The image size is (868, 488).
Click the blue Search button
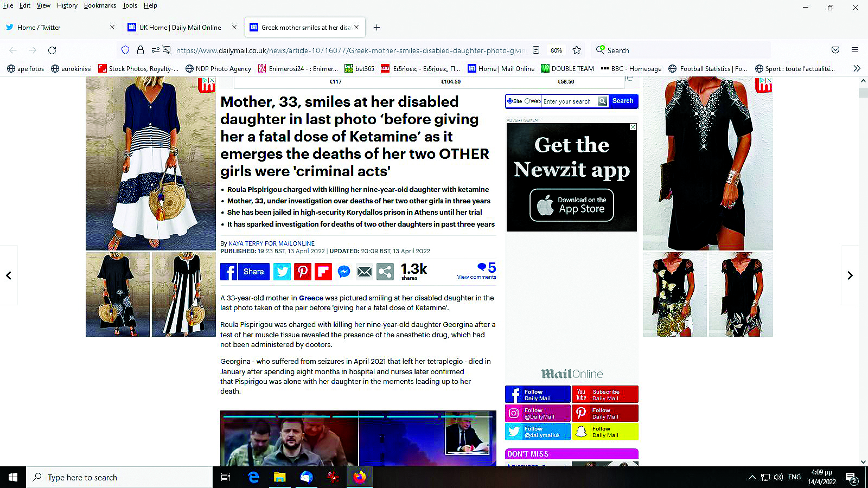[623, 101]
